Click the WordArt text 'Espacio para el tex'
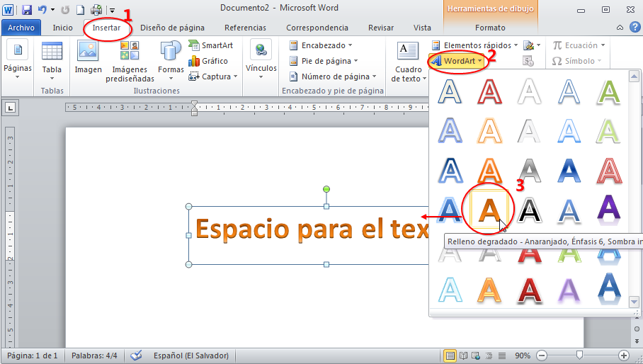The width and height of the screenshot is (643, 364). pos(312,229)
